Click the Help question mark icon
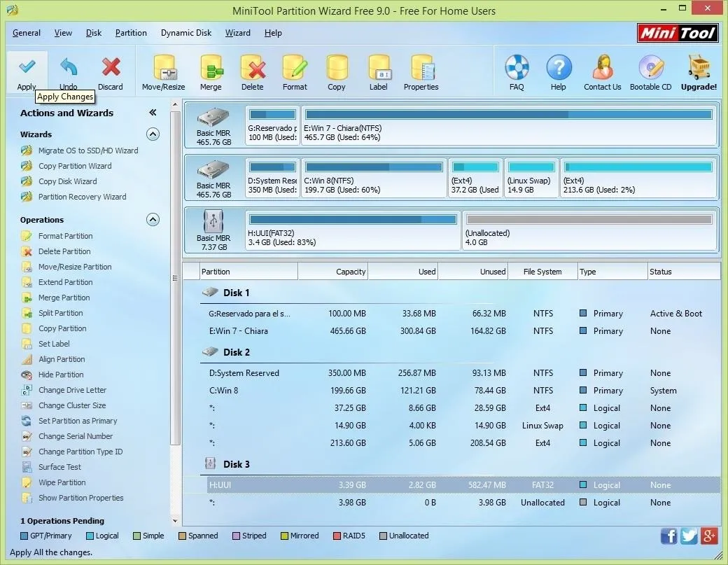Viewport: 728px width, 565px height. (559, 67)
